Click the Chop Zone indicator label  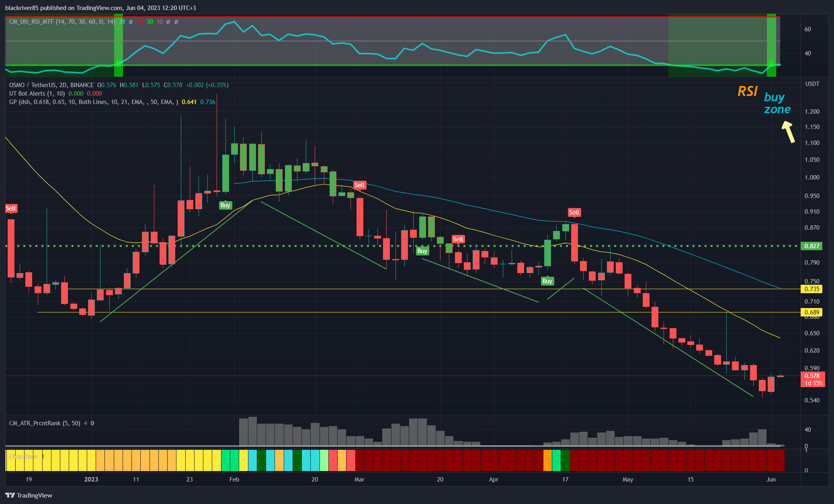coord(23,457)
